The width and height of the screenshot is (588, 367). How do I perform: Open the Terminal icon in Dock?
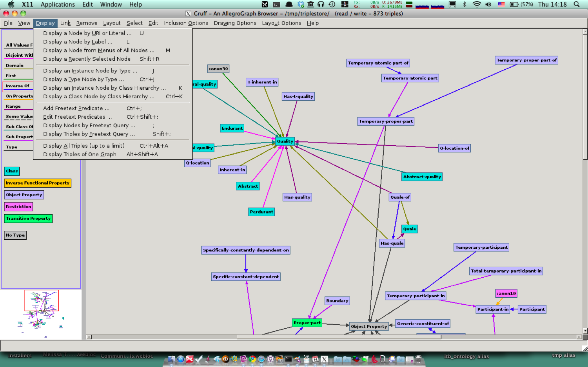(x=289, y=359)
